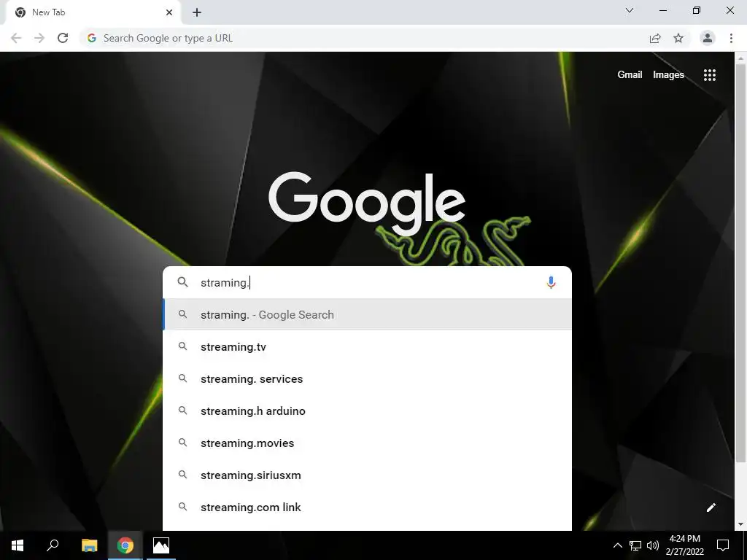This screenshot has height=560, width=747.
Task: Select the streaming.siriusxm suggestion
Action: point(368,475)
